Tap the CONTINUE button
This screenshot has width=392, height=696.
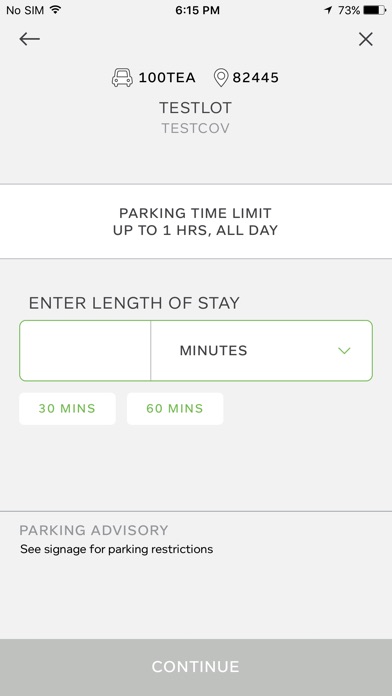click(x=196, y=667)
